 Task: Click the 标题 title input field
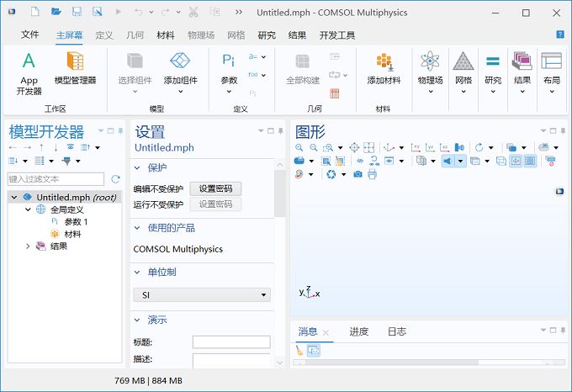pyautogui.click(x=231, y=342)
